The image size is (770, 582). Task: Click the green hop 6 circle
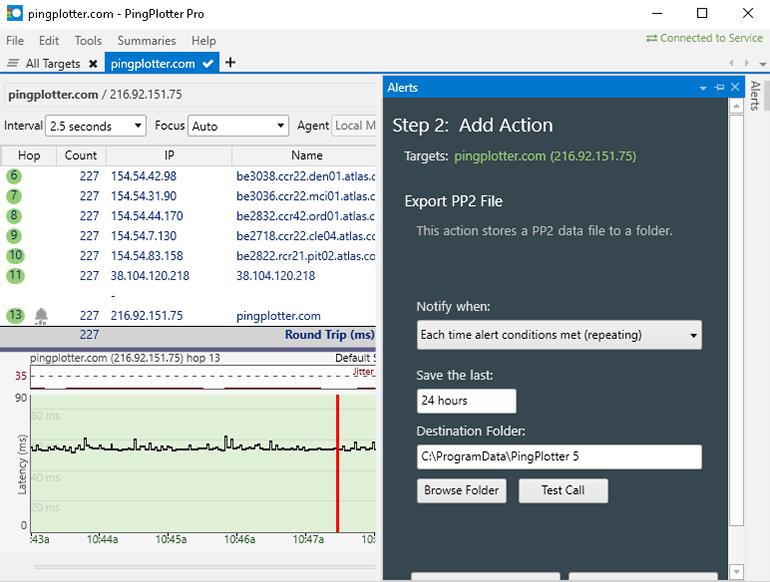[x=14, y=176]
